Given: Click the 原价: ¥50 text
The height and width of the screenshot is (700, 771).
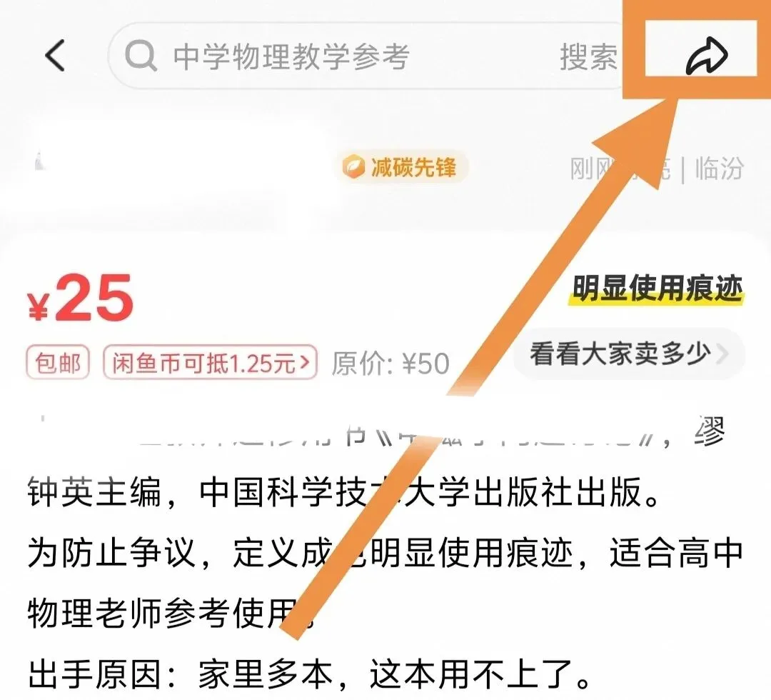Looking at the screenshot, I should (390, 364).
